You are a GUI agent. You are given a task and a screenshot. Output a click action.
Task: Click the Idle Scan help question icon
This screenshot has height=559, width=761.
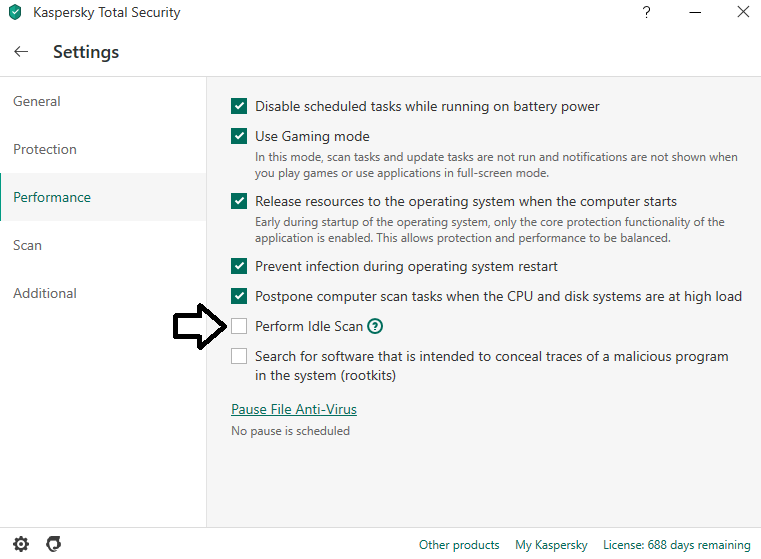tap(375, 326)
